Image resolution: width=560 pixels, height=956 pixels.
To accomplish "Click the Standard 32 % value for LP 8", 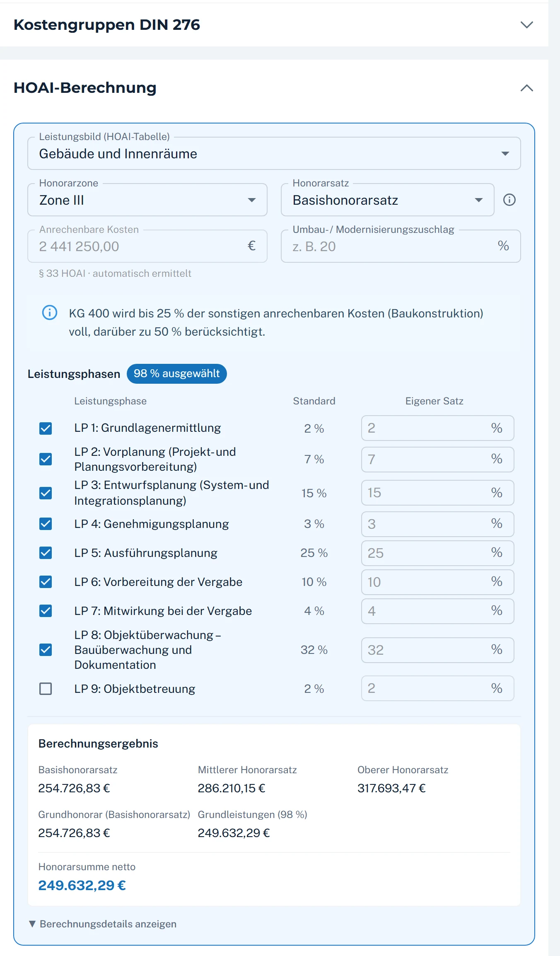I will 314,650.
